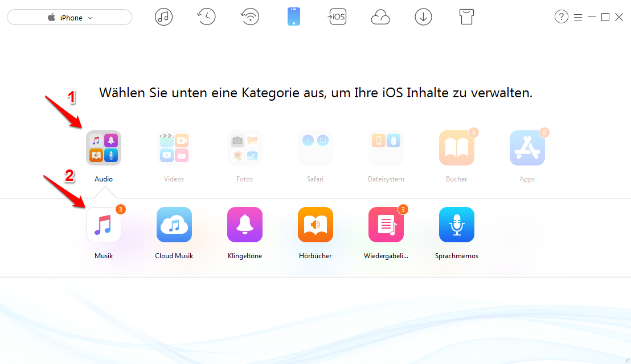Select the Sprachmemos icon

point(457,225)
